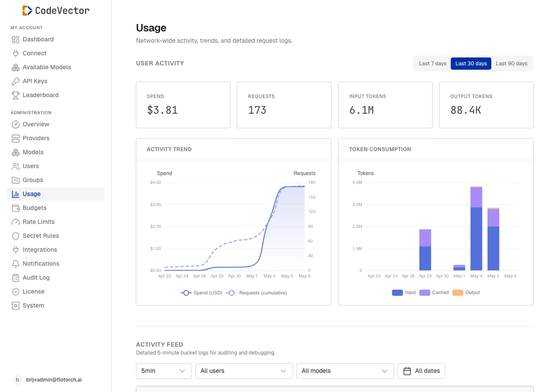
Task: Click the Users people icon
Action: click(x=16, y=166)
